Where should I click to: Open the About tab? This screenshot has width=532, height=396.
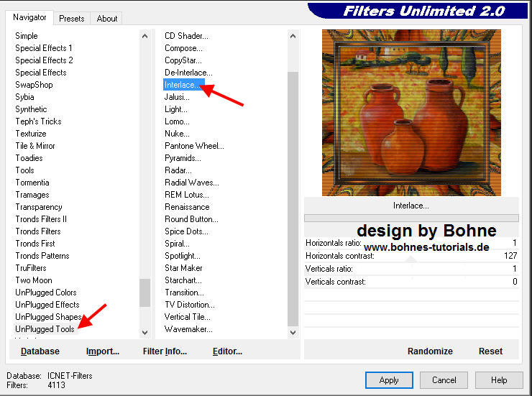coord(107,18)
